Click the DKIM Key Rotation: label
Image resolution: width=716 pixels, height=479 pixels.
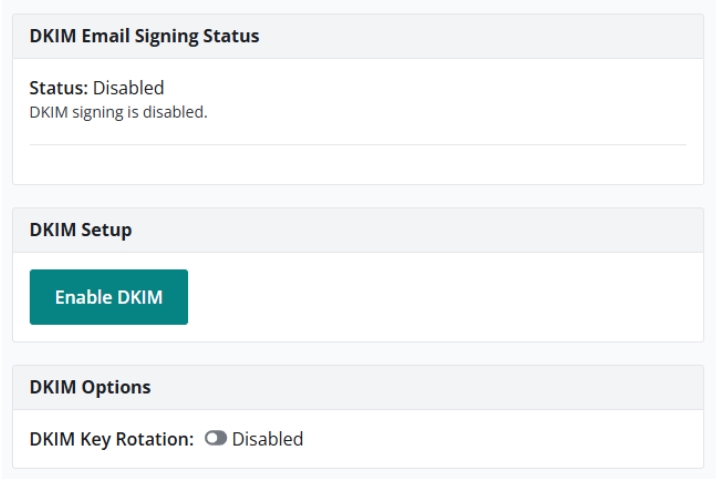(x=111, y=438)
